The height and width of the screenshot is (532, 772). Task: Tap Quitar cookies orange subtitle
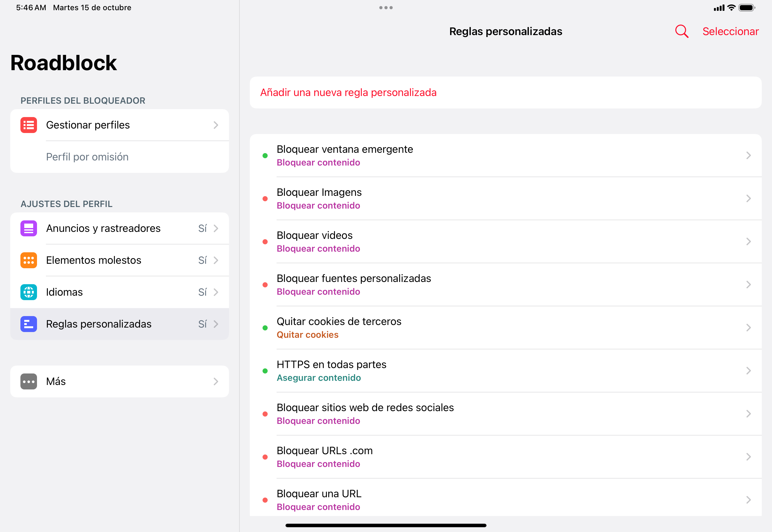tap(307, 335)
